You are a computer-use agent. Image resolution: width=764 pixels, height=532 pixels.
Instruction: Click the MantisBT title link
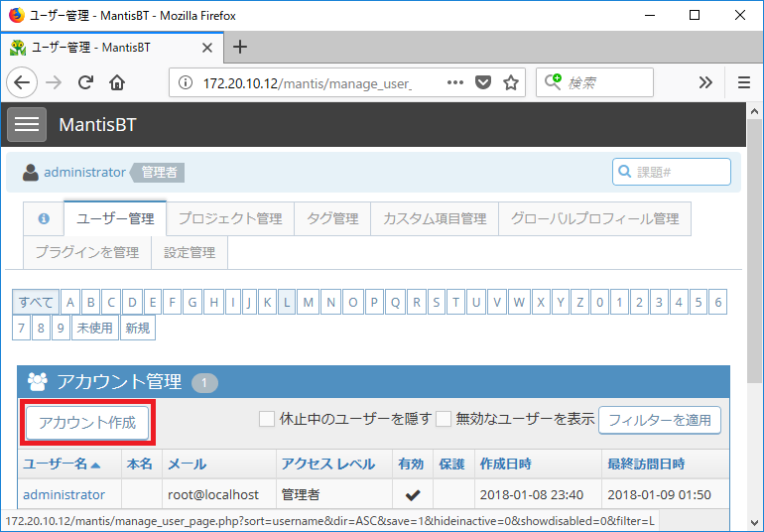[x=97, y=125]
